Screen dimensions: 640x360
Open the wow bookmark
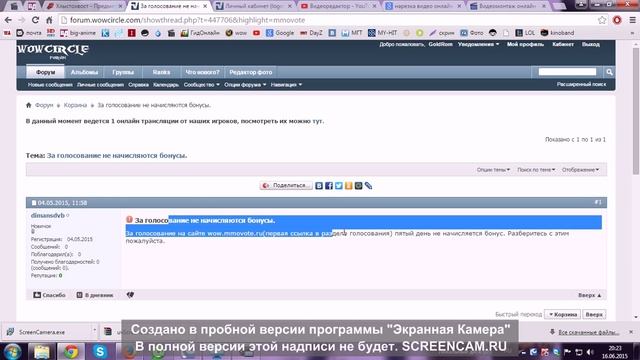[x=236, y=33]
